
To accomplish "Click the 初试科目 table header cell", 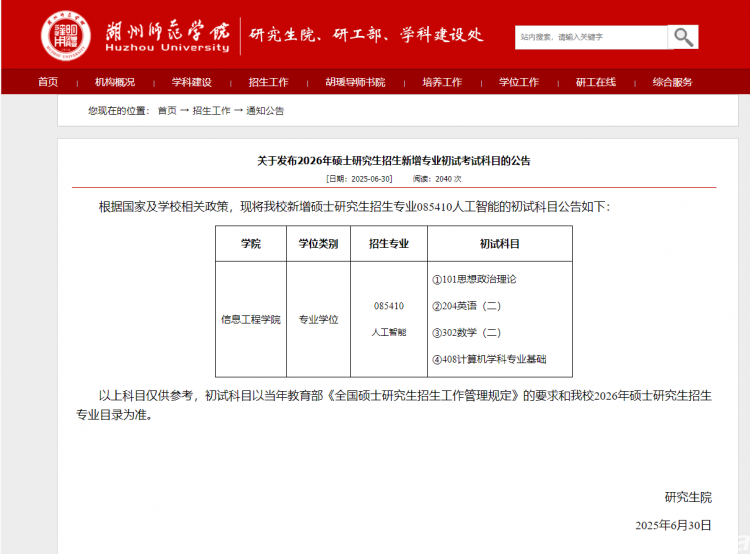I will click(x=500, y=244).
